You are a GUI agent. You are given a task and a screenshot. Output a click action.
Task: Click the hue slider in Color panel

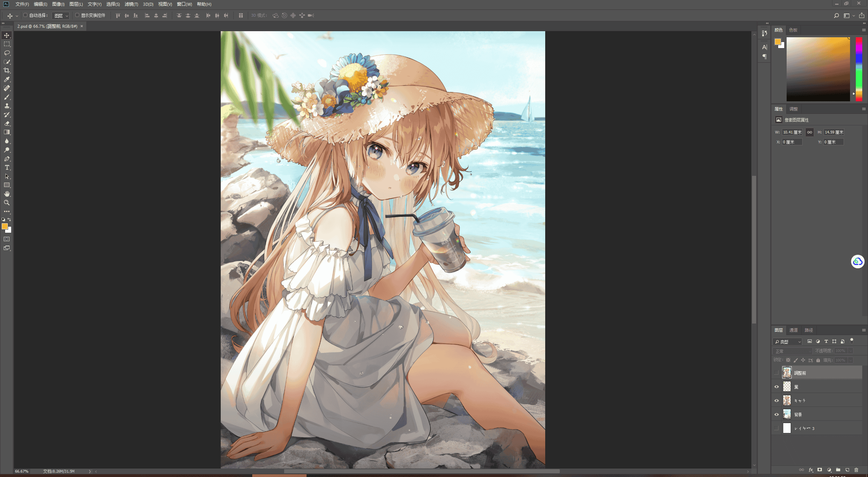tap(859, 69)
